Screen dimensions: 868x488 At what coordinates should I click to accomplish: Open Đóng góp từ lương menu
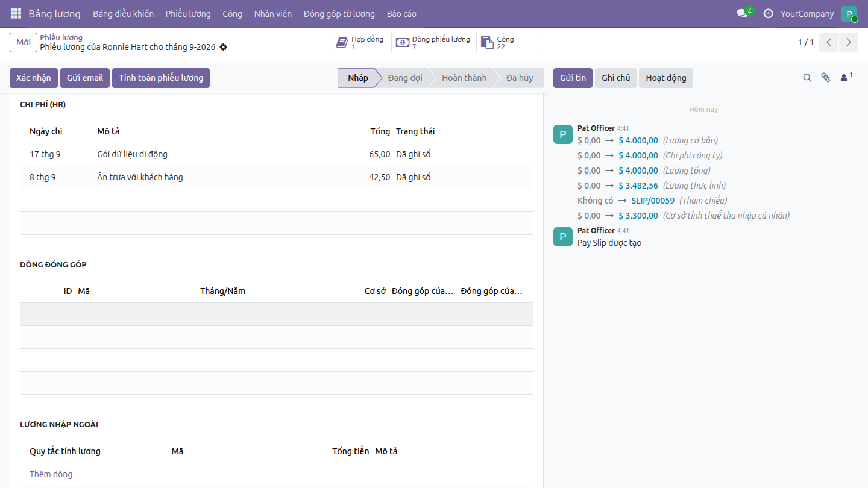[339, 13]
